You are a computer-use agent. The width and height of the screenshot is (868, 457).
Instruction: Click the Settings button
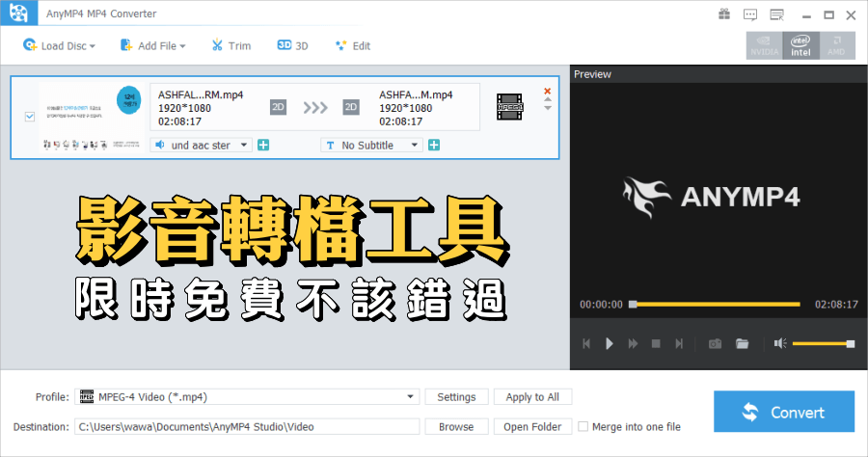point(457,396)
